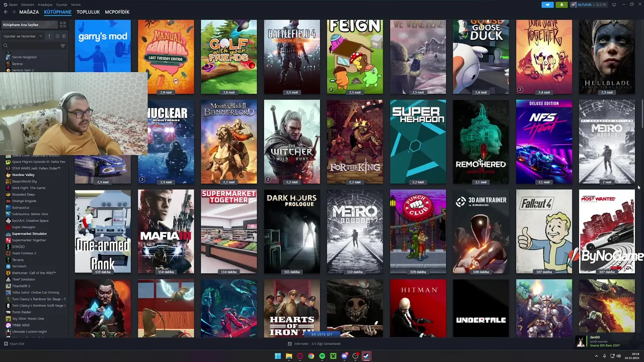Screen dimensions: 644x362
Task: Select TRIBE NINE in sidebar
Action: click(21, 325)
